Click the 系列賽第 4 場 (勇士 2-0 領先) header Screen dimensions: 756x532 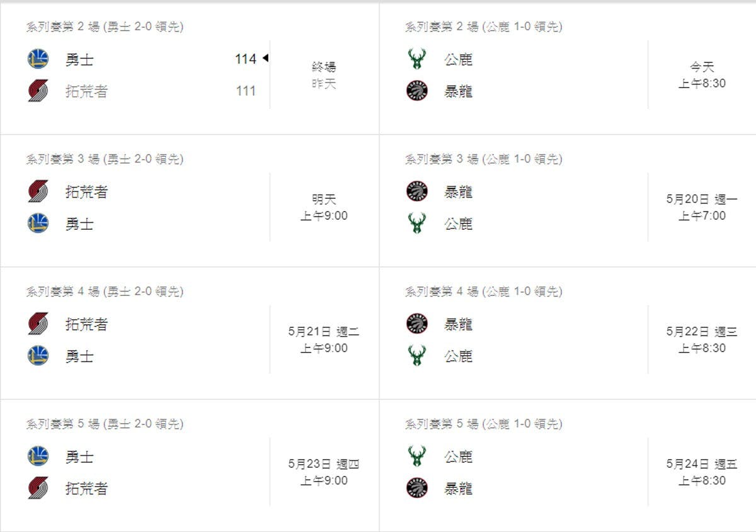point(105,291)
